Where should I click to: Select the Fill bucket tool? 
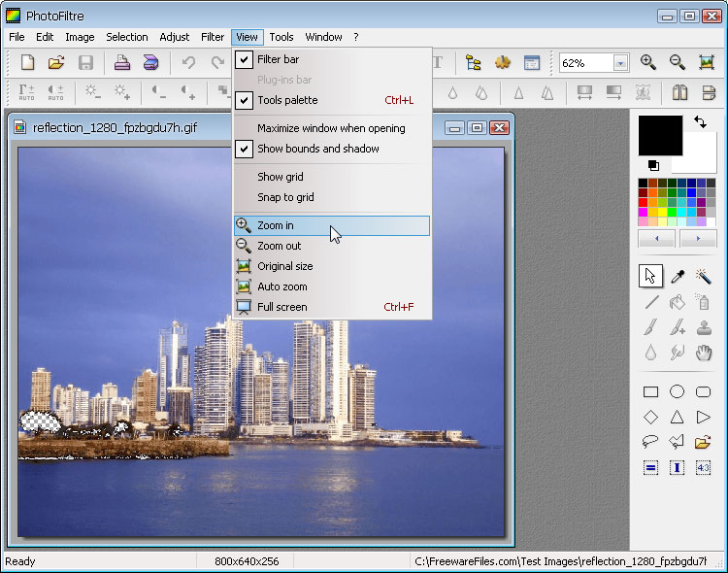click(x=678, y=303)
